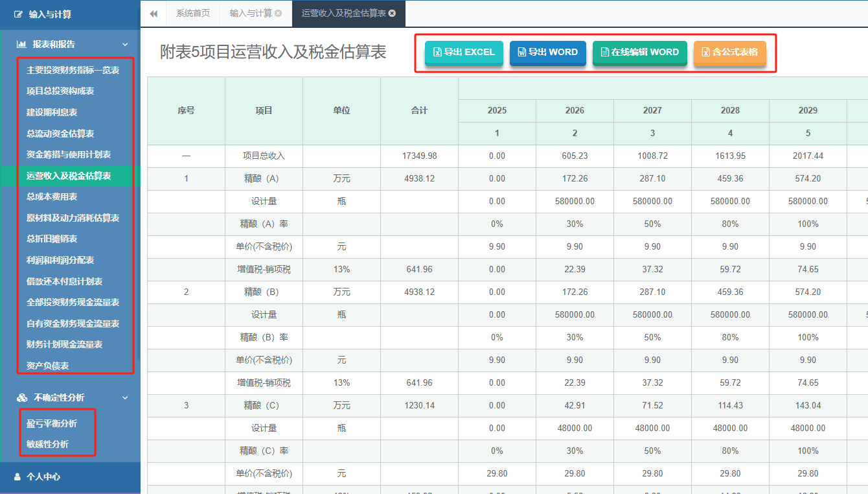Click the 含公式表格 formula table icon
868x494 pixels.
coord(705,52)
